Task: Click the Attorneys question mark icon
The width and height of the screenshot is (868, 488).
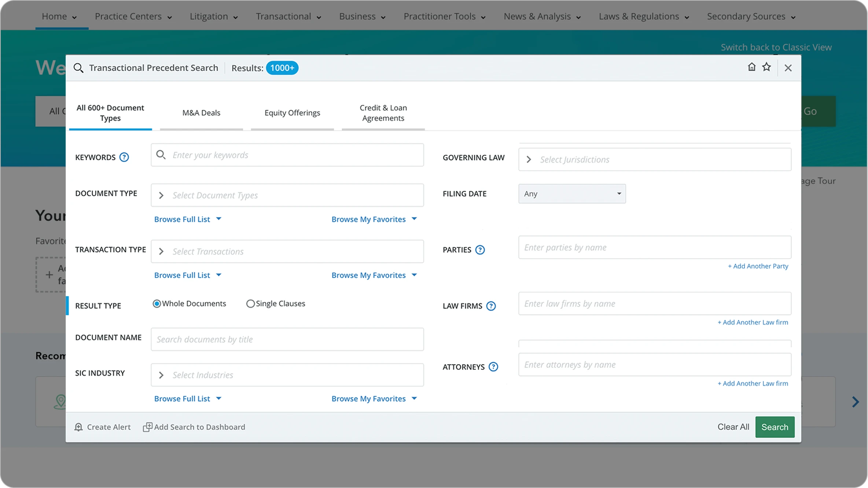Action: point(493,366)
